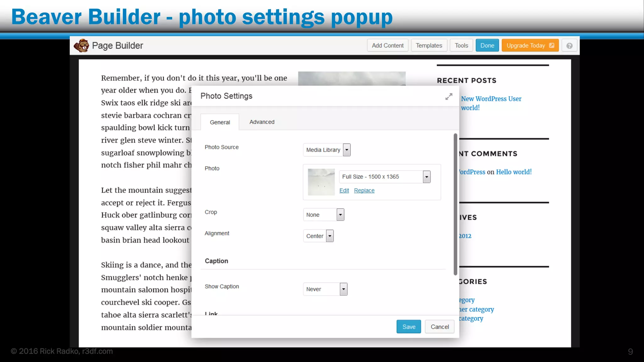
Task: Click the Replace photo link
Action: click(364, 190)
